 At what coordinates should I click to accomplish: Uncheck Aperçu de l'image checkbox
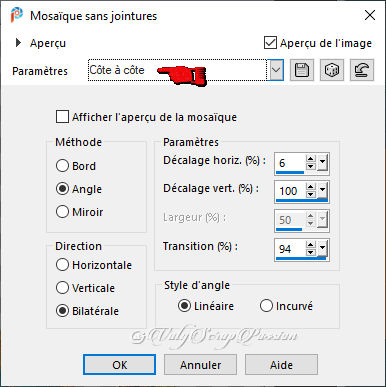270,43
